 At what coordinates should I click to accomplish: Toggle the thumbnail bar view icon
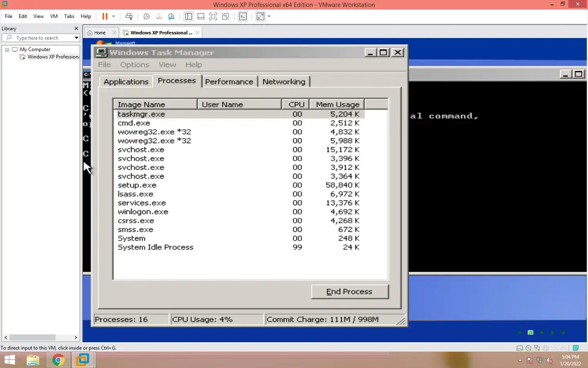coord(200,16)
